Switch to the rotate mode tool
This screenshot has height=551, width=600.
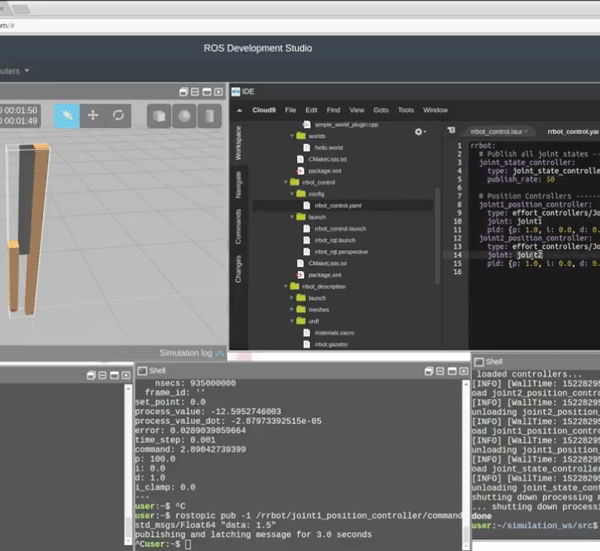[118, 116]
